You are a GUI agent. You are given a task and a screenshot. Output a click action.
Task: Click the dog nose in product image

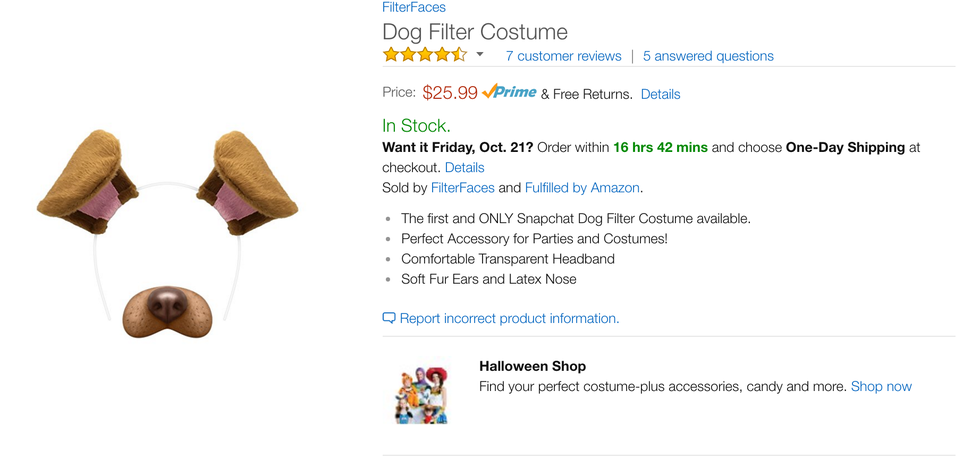(167, 308)
